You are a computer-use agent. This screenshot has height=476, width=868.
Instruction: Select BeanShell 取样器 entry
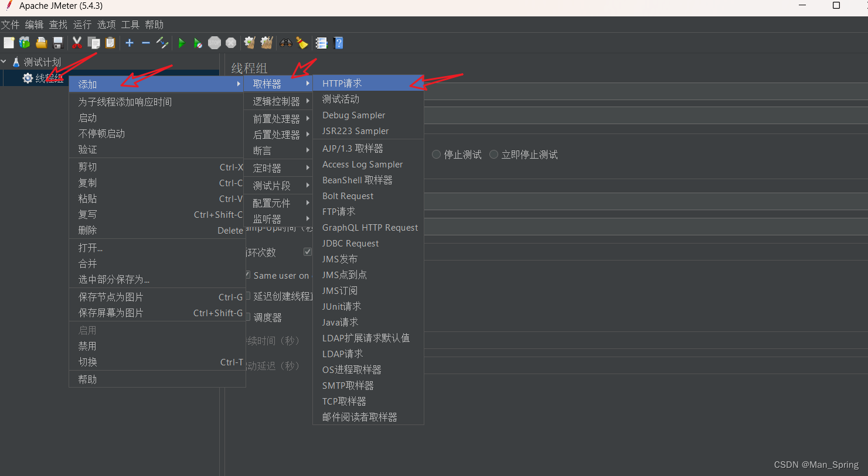368,180
